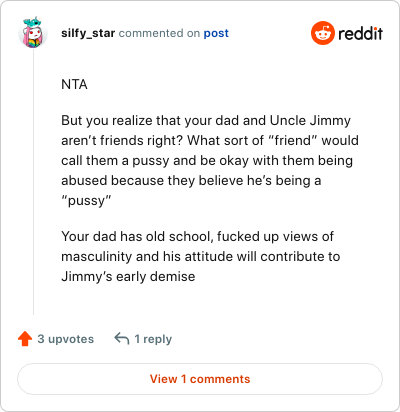Click the line "abused because they believe"
Screen dimensions: 400x412
pyautogui.click(x=191, y=180)
